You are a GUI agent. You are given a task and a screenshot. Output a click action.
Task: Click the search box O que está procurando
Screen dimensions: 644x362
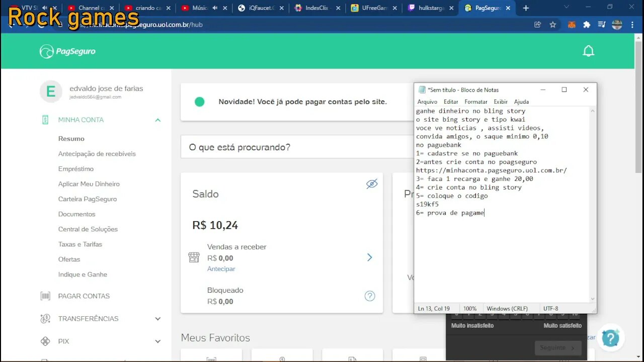coord(297,147)
